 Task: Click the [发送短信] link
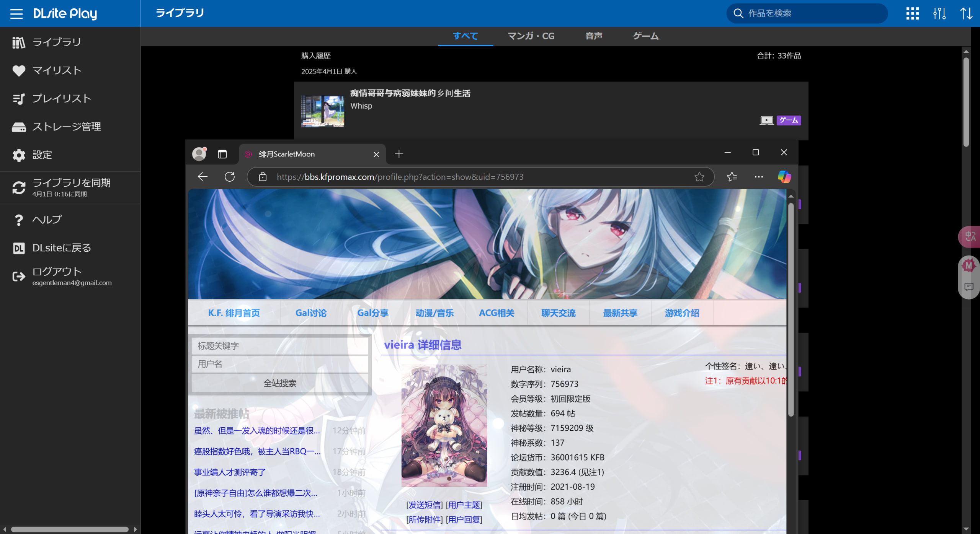click(425, 505)
